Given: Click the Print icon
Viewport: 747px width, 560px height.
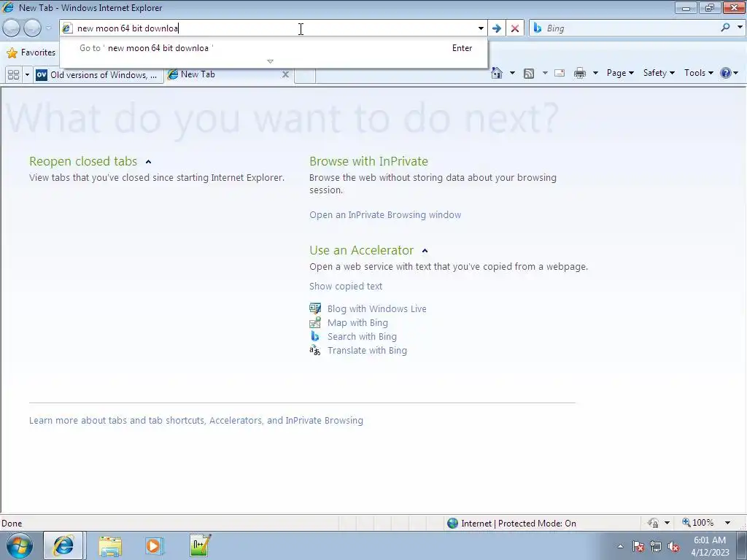Looking at the screenshot, I should tap(580, 73).
